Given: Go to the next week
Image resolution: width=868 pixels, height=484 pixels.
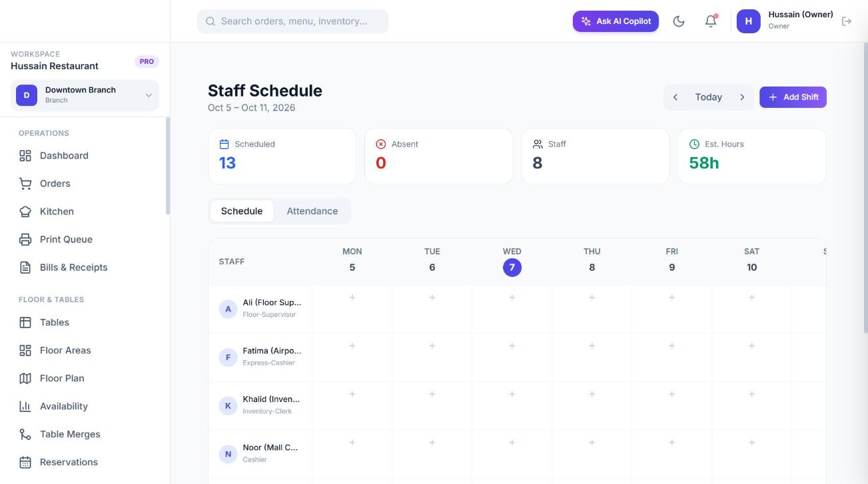Looking at the screenshot, I should point(742,97).
